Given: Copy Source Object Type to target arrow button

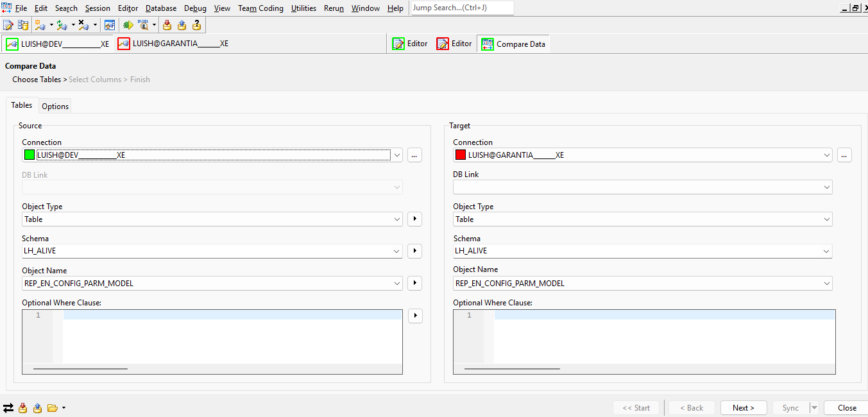Looking at the screenshot, I should coord(414,219).
